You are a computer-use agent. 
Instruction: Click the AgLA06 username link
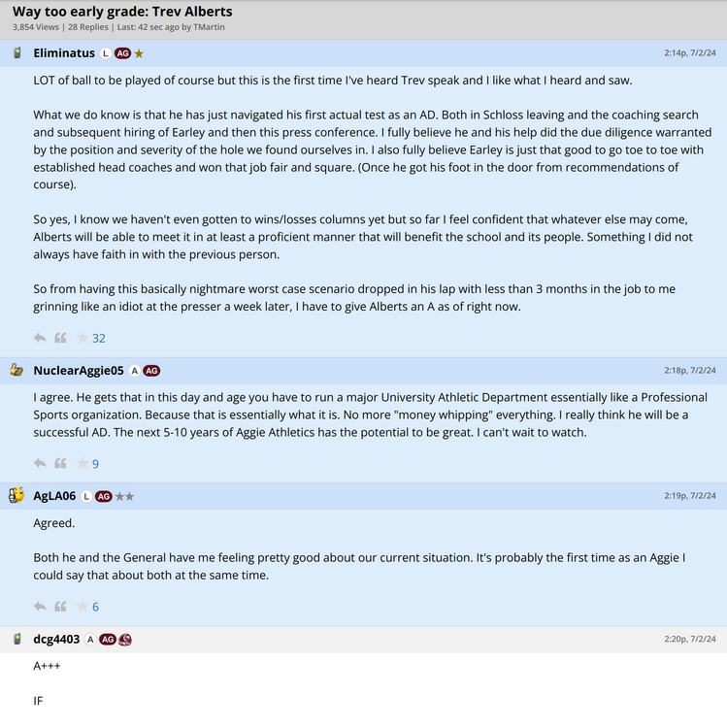54,496
